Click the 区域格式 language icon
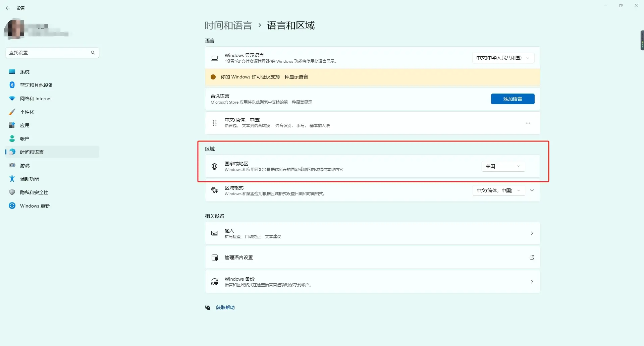This screenshot has width=644, height=346. 215,190
